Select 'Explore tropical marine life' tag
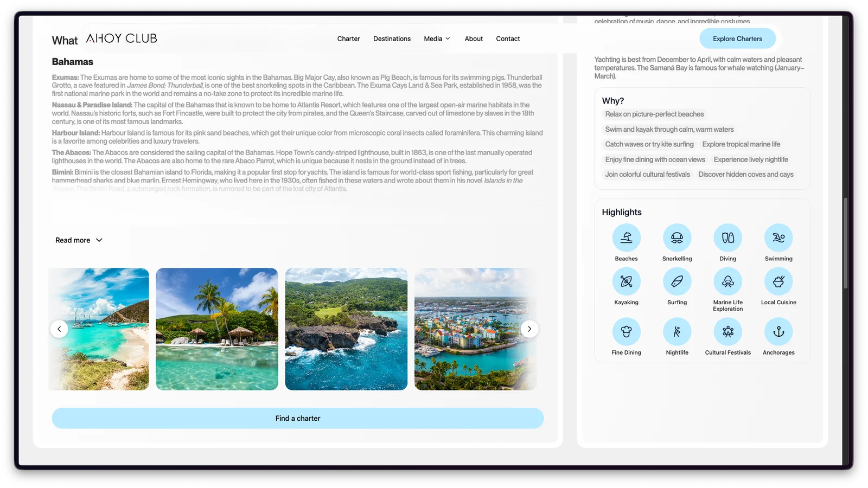 pos(741,144)
